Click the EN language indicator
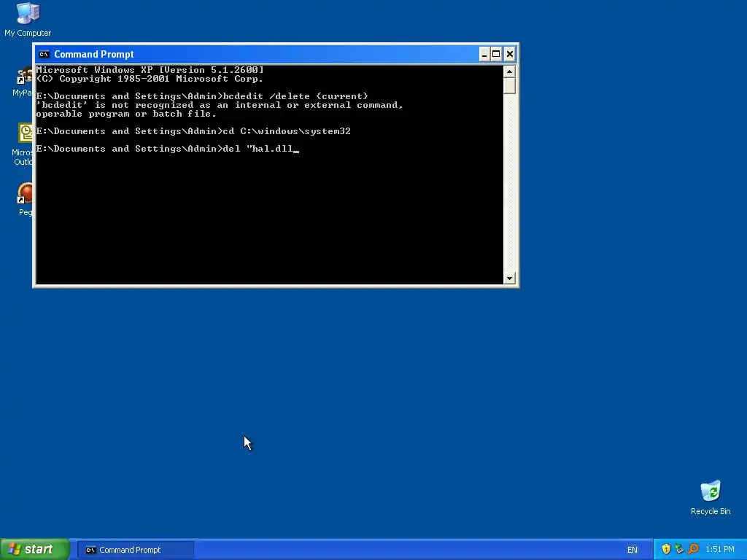The image size is (747, 560). click(632, 550)
